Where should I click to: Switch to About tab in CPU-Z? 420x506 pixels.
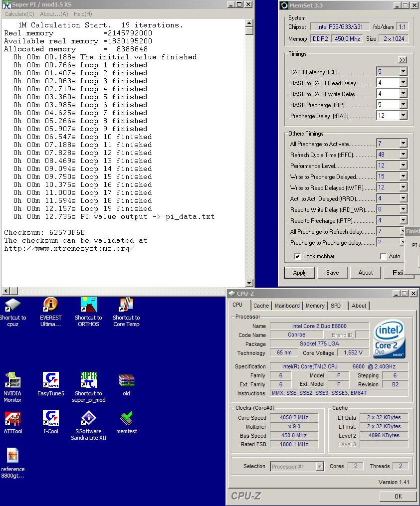359,306
